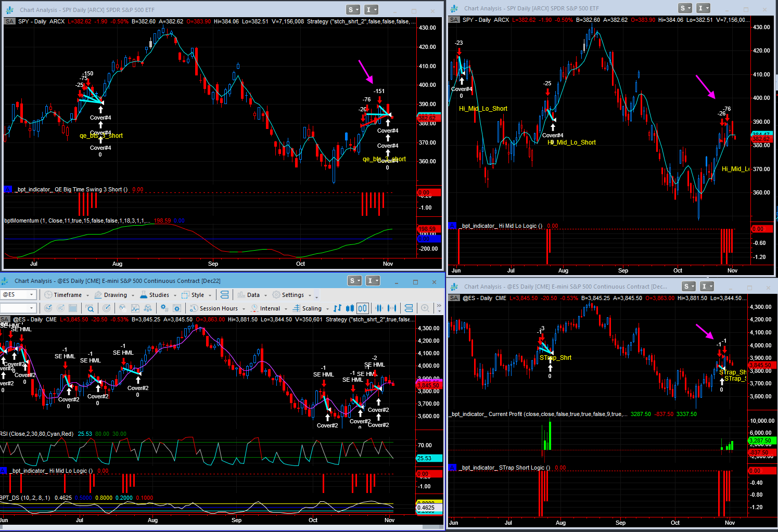Open the Style menu
The width and height of the screenshot is (778, 532).
click(x=197, y=295)
